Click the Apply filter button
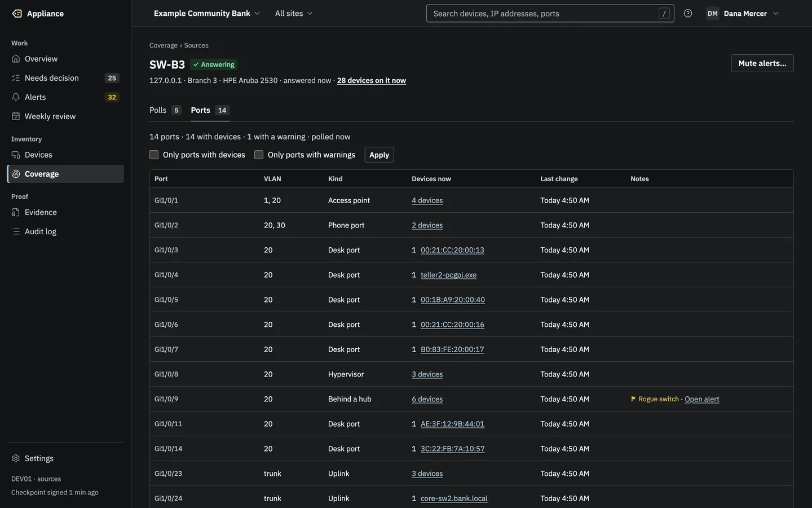This screenshot has height=508, width=812. click(379, 155)
